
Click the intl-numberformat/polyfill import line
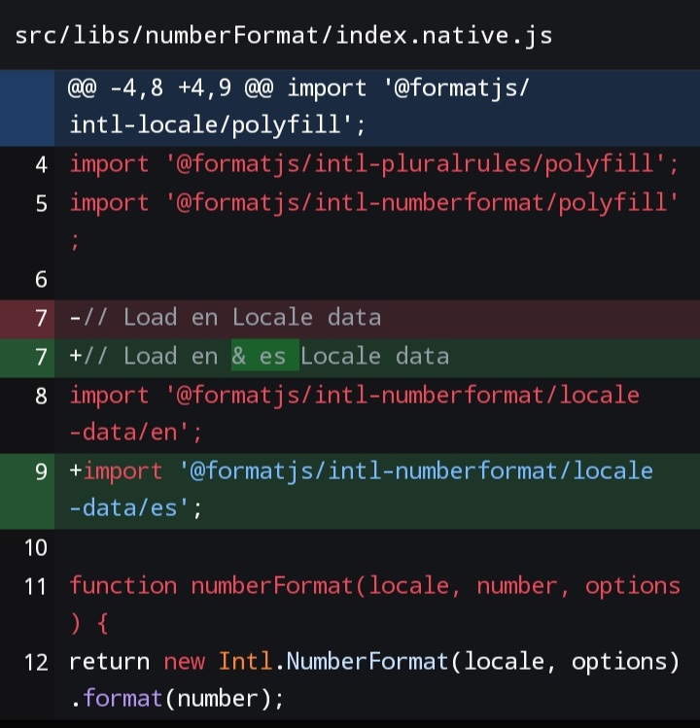[x=374, y=222]
